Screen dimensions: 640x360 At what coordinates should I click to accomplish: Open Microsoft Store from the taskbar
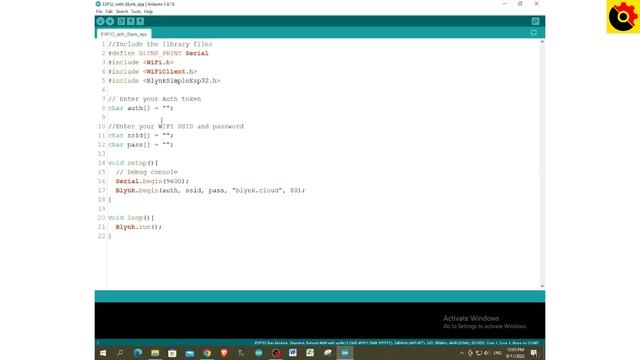coord(172,353)
